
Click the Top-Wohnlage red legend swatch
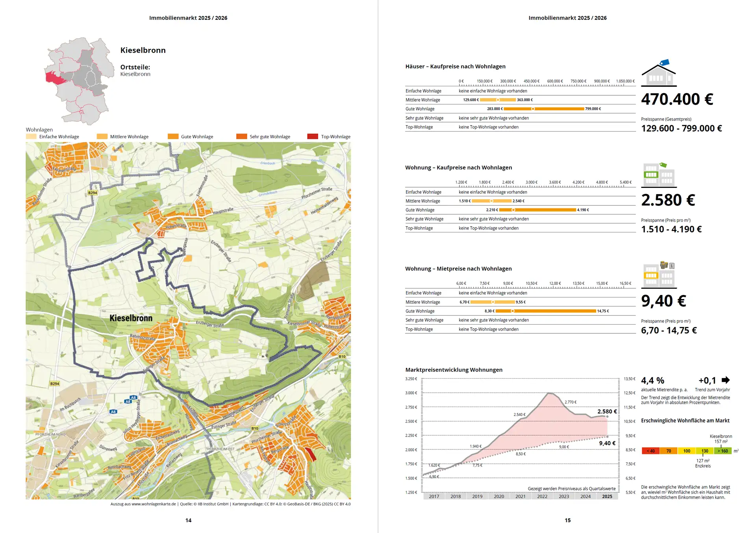tap(313, 137)
